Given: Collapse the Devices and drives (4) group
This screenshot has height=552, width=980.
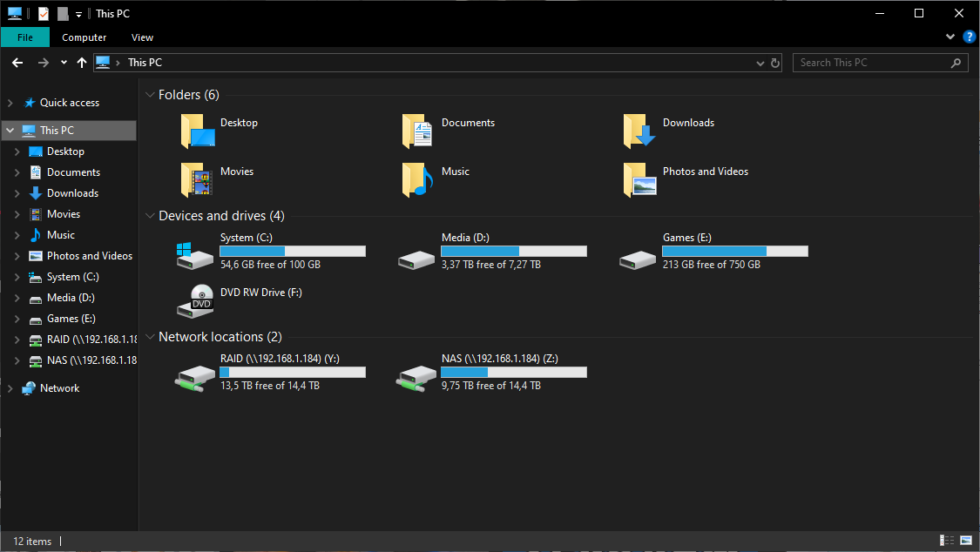Looking at the screenshot, I should click(x=149, y=216).
